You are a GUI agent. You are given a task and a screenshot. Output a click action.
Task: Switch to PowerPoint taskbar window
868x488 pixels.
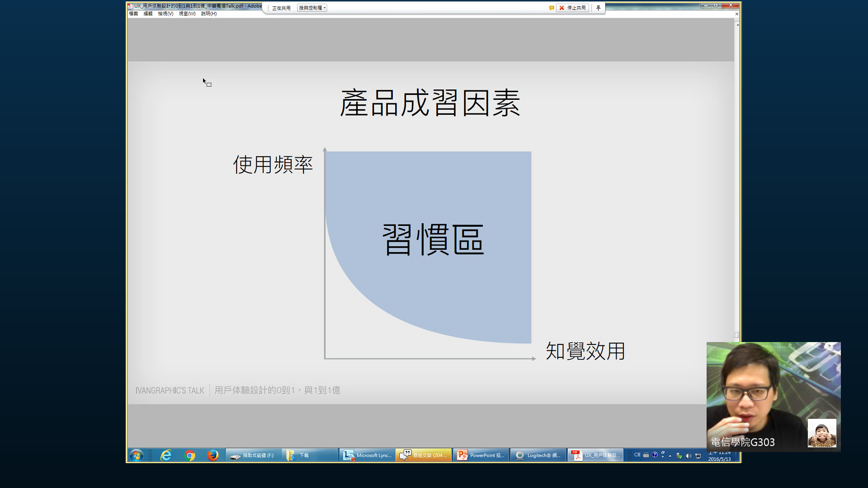pyautogui.click(x=481, y=455)
